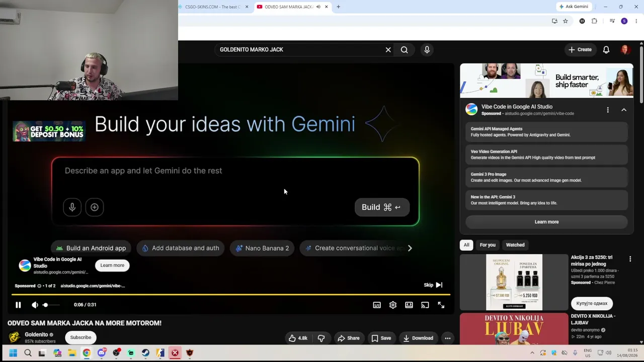The width and height of the screenshot is (644, 362).
Task: Open Discord from the taskbar
Action: 102,353
